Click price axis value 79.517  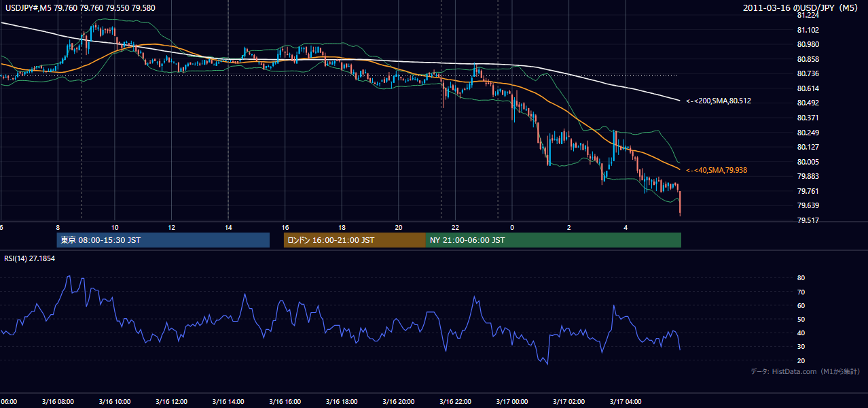pyautogui.click(x=808, y=220)
